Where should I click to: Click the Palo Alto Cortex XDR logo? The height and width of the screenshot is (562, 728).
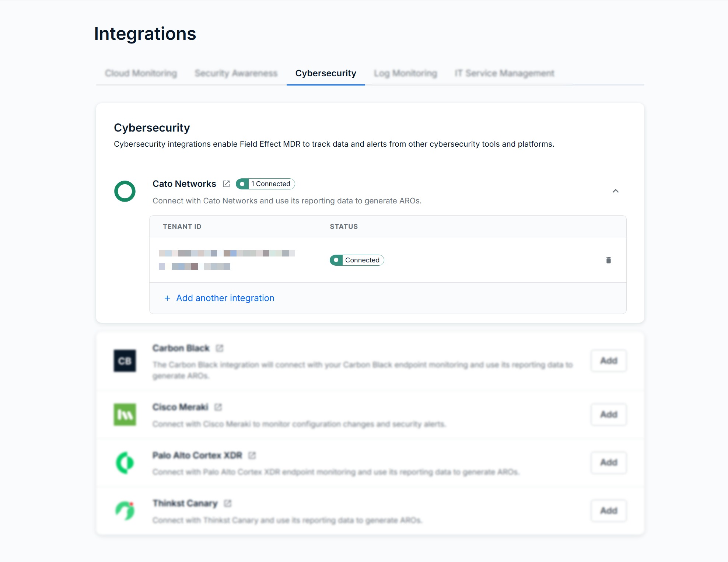pos(125,462)
